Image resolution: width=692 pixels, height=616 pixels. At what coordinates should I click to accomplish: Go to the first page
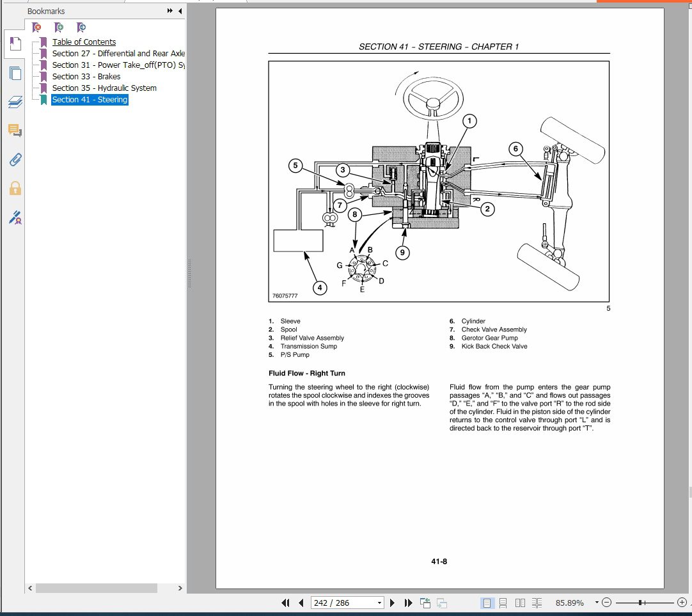[285, 603]
